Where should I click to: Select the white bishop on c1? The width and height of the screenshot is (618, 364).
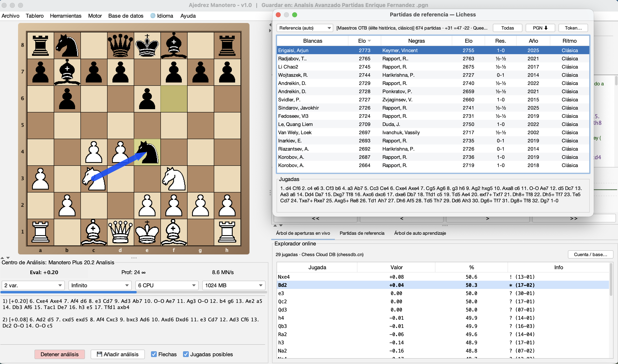tap(94, 232)
